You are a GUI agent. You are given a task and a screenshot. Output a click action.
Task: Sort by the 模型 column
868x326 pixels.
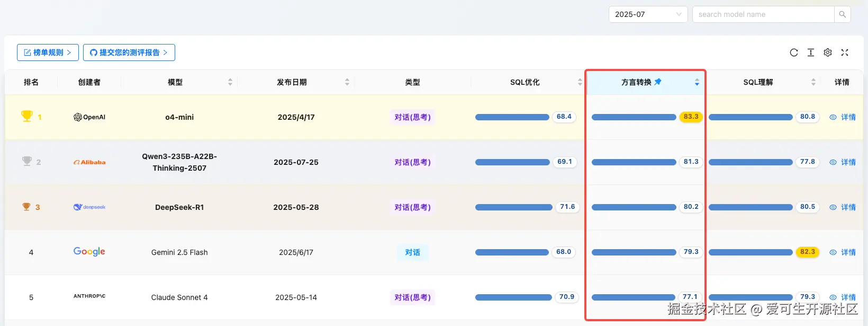[230, 82]
